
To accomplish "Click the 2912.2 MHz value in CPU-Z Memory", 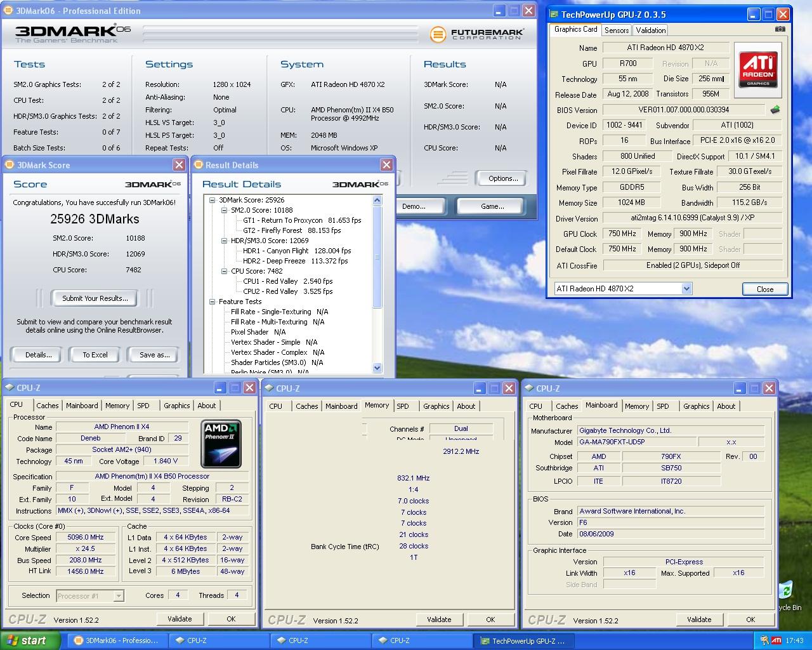I will coord(461,451).
